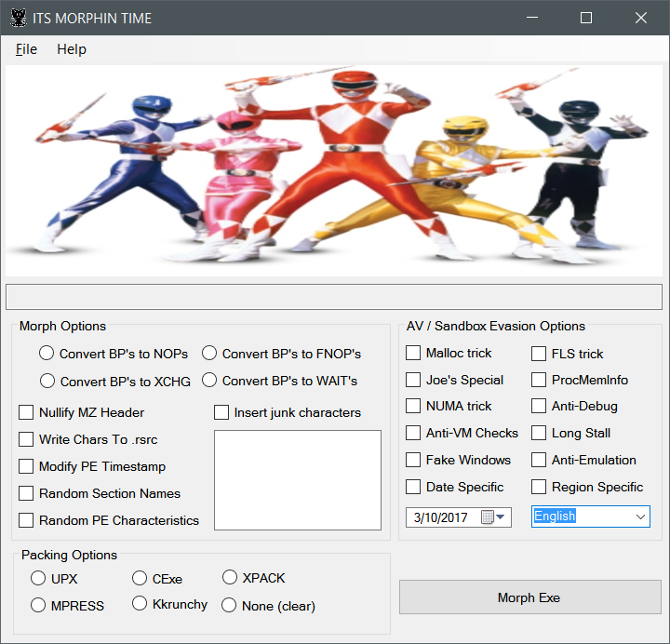
Task: Open the calendar icon in date picker
Action: click(x=487, y=517)
